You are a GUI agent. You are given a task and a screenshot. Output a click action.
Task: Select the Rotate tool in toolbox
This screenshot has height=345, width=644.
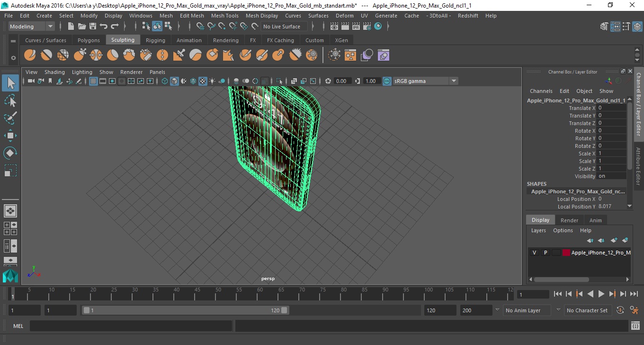click(x=10, y=153)
